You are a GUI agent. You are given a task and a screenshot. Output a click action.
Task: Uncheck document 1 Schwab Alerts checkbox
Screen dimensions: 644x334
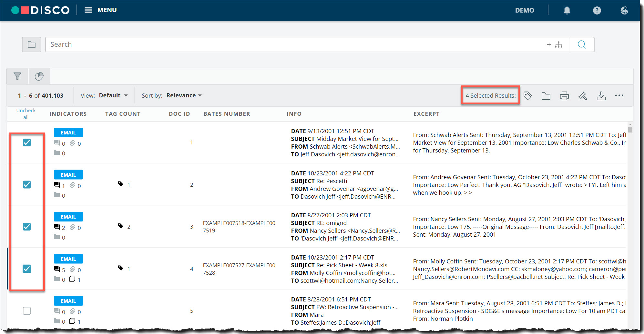(x=27, y=142)
